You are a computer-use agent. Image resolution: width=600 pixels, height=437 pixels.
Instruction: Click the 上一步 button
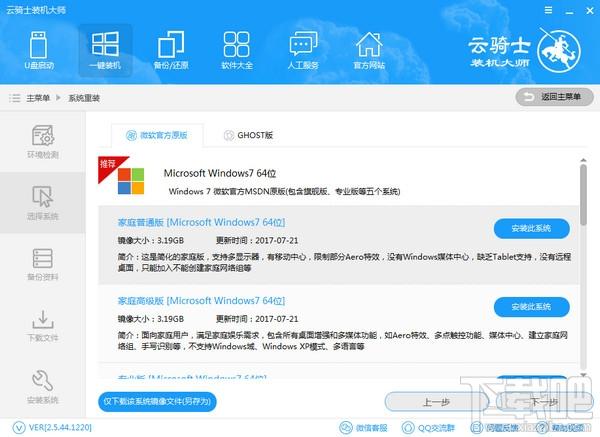click(436, 402)
